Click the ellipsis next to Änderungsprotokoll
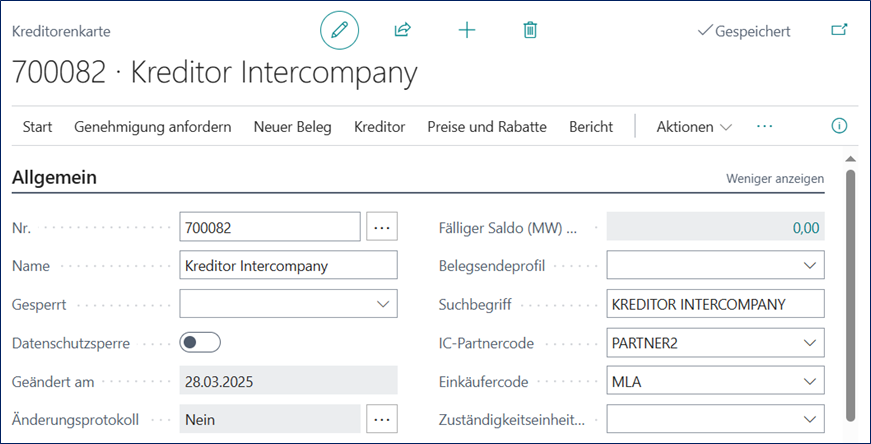 click(x=382, y=420)
